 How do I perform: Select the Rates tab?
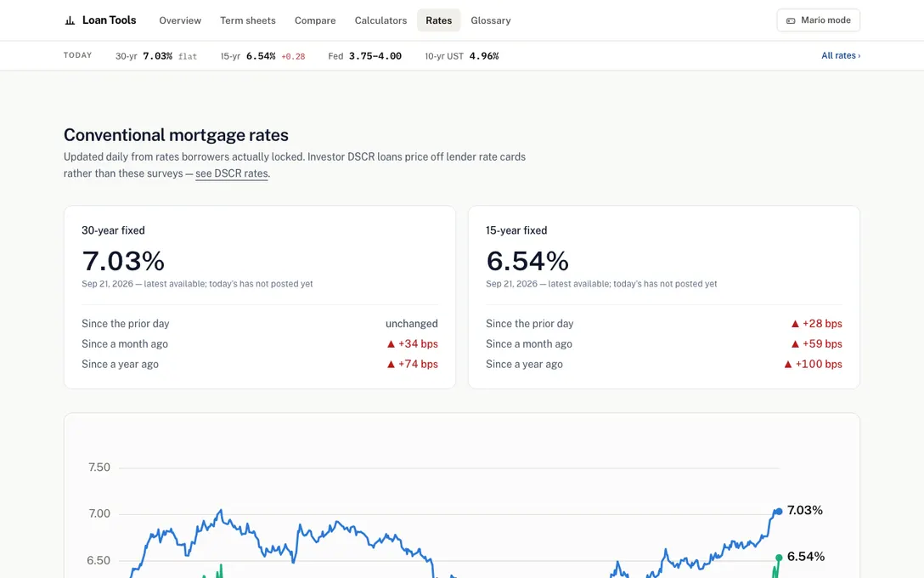438,20
